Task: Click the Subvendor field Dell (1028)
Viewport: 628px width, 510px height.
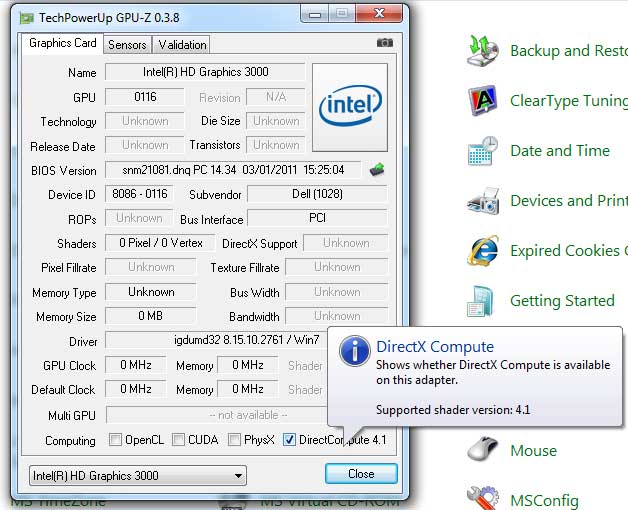Action: click(317, 194)
